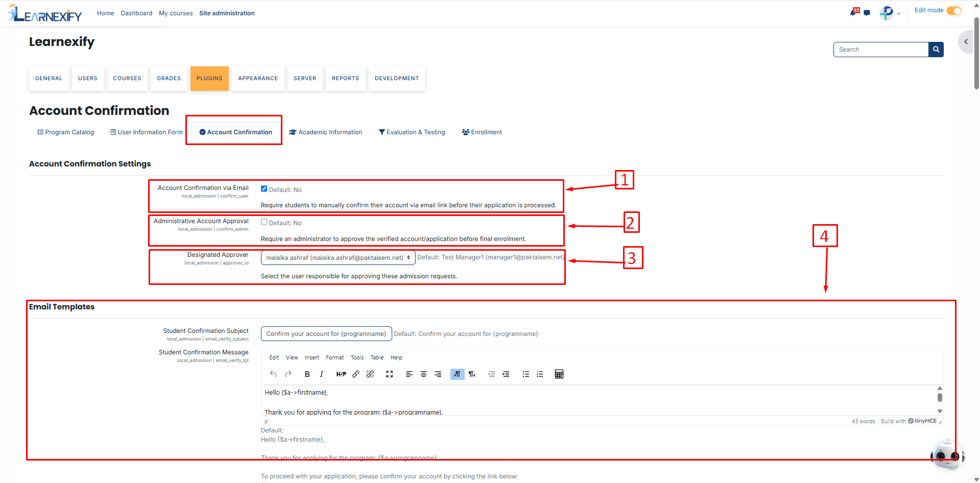
Task: Click the undo arrow in editor toolbar
Action: 273,374
